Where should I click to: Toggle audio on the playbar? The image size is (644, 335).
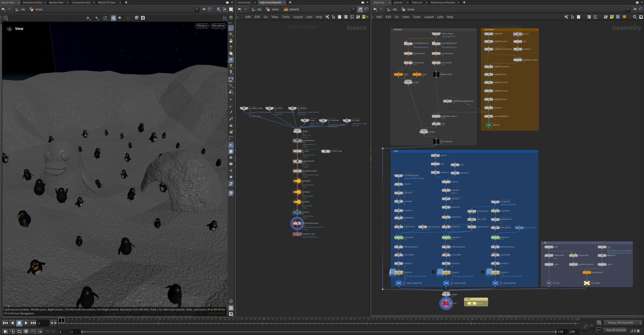point(12,331)
